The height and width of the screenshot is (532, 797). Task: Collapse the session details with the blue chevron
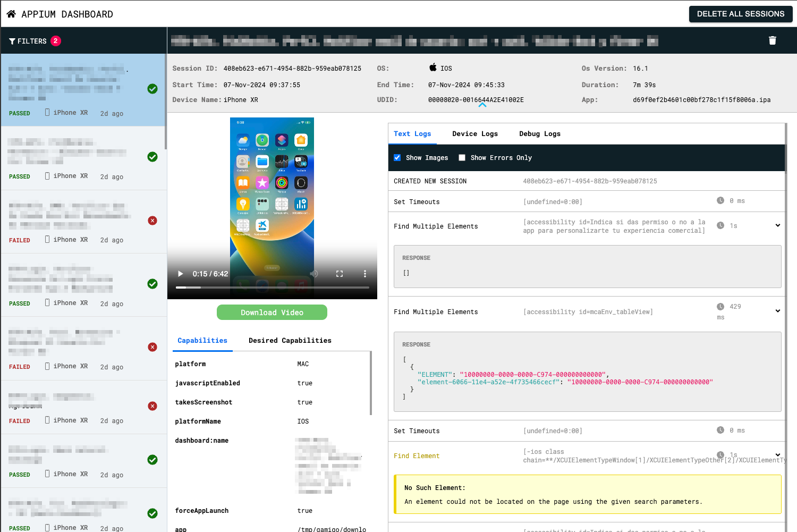coord(482,105)
